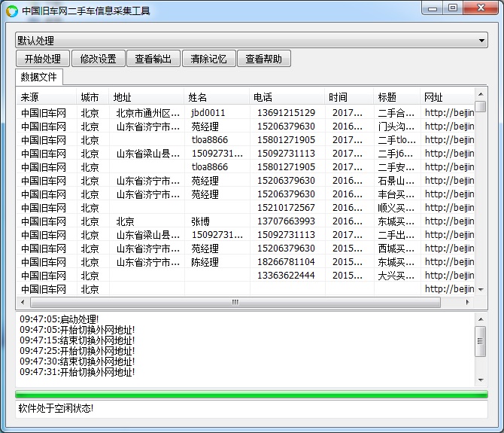The image size is (504, 433).
Task: Click phone number 18266781104
Action: tap(286, 262)
